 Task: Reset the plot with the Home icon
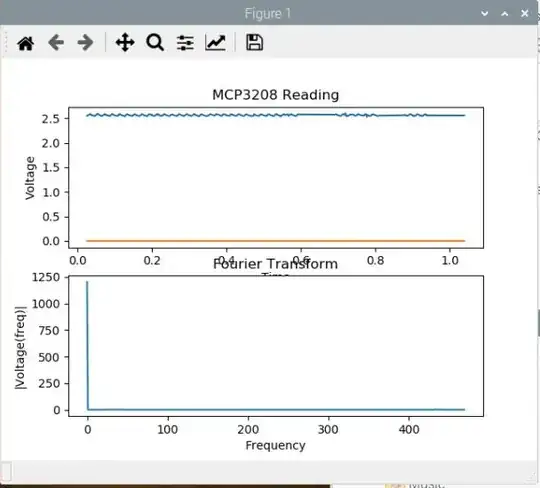pyautogui.click(x=26, y=43)
